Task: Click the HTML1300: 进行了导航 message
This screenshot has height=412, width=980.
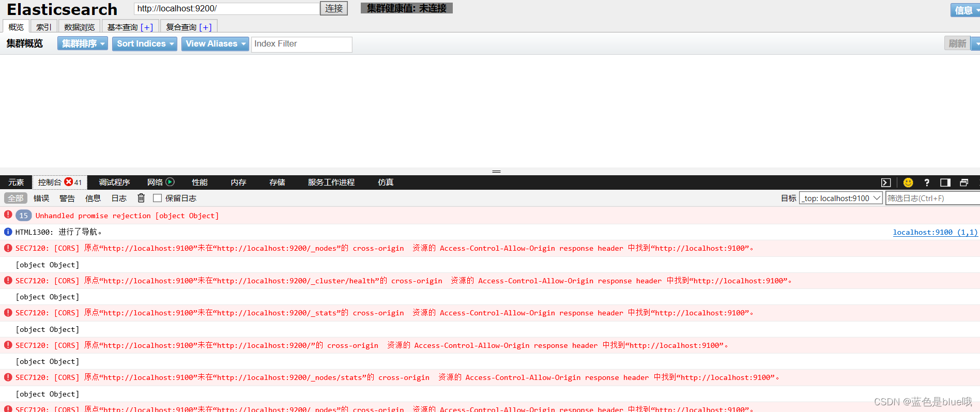Action: coord(58,232)
